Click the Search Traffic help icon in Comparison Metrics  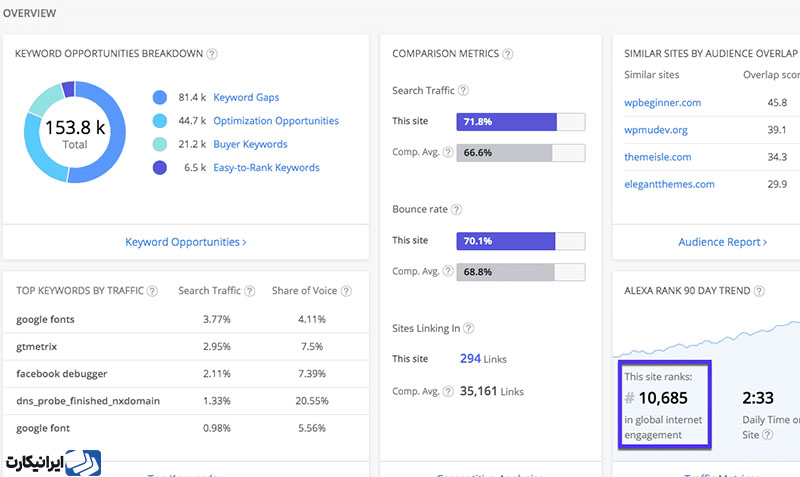coord(463,91)
